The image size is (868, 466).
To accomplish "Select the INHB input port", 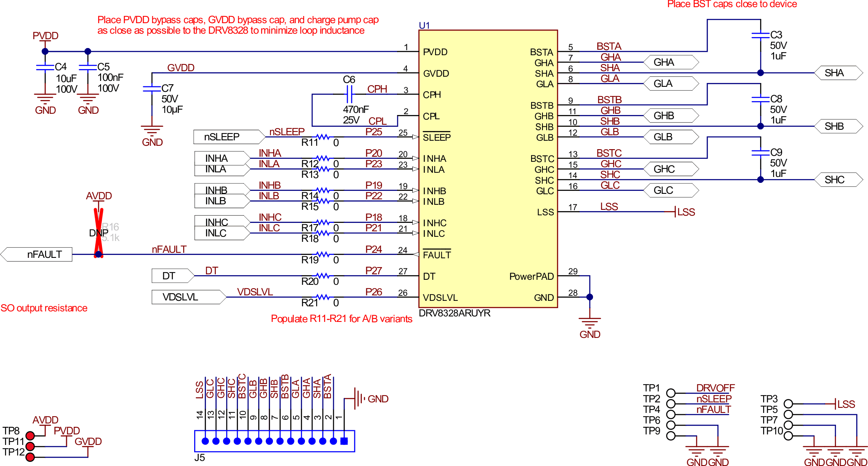I will [222, 190].
